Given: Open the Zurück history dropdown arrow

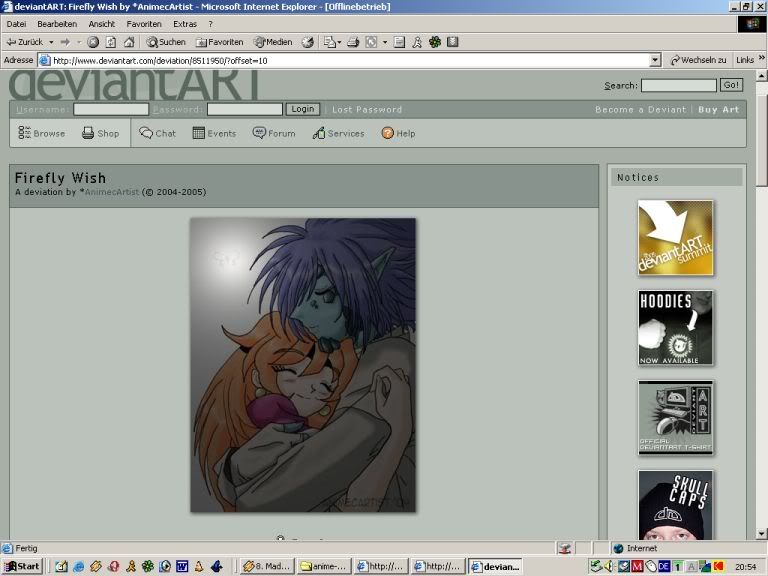Looking at the screenshot, I should coord(51,42).
